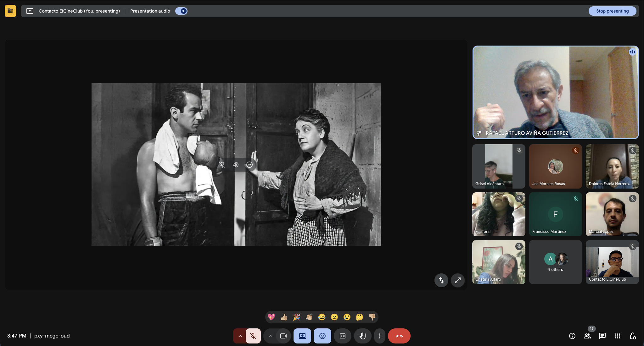The width and height of the screenshot is (644, 346).
Task: Unmute the microphone button
Action: click(253, 336)
